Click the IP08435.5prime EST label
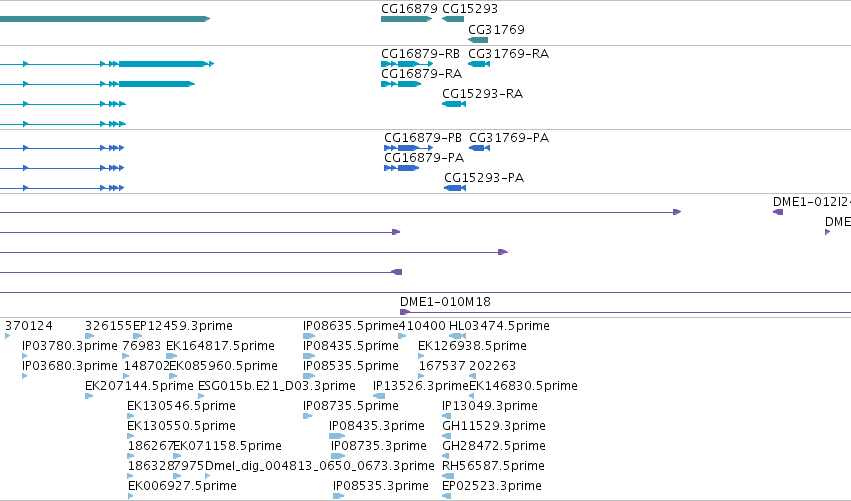Viewport: 851px width, 501px height. click(x=351, y=346)
